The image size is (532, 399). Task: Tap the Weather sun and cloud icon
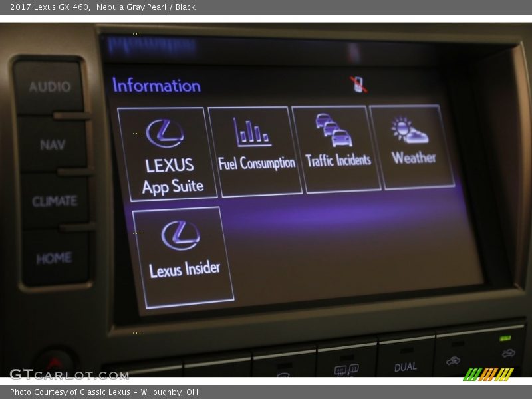[409, 130]
